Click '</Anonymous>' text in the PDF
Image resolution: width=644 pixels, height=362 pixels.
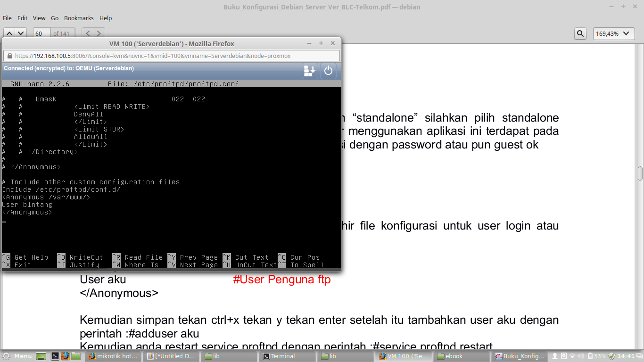tap(119, 293)
